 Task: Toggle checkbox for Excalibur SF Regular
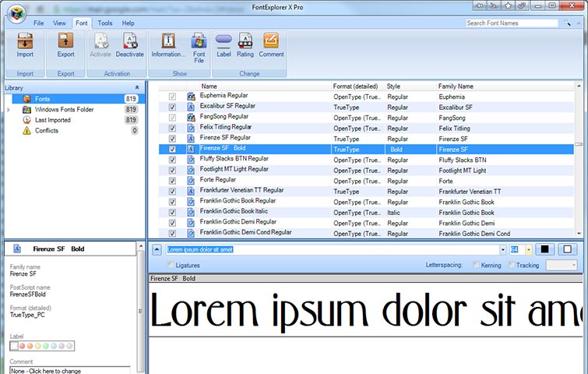(172, 107)
